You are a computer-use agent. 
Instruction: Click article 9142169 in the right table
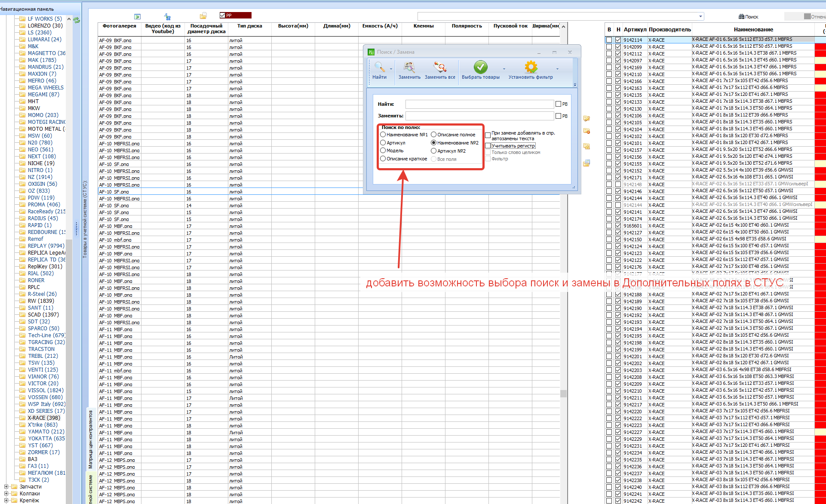click(x=633, y=68)
